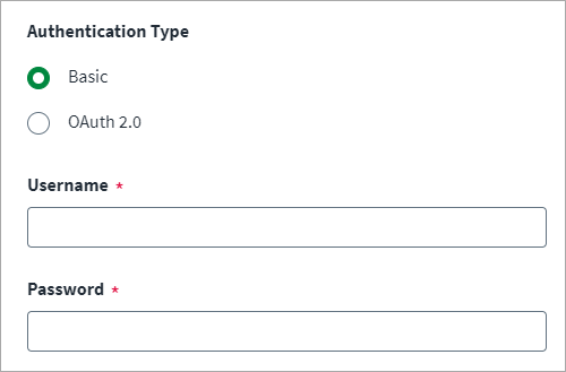Place cursor in the text box under Username

(287, 227)
